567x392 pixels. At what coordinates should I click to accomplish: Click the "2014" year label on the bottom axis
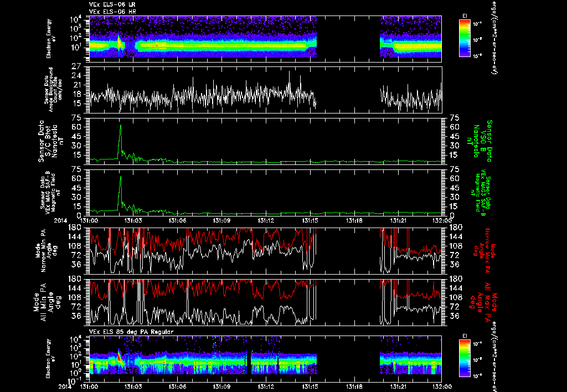[x=65, y=386]
